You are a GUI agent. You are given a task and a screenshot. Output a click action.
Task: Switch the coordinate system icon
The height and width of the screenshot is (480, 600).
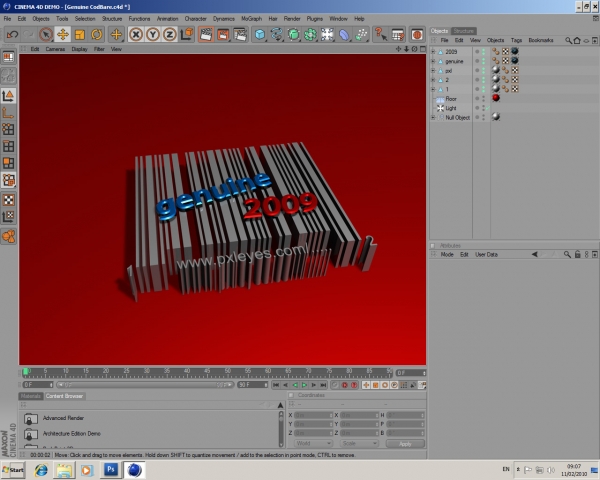point(187,35)
